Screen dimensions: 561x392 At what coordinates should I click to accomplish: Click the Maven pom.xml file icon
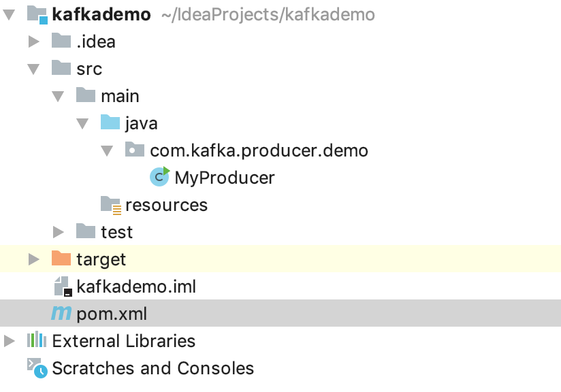click(x=61, y=314)
